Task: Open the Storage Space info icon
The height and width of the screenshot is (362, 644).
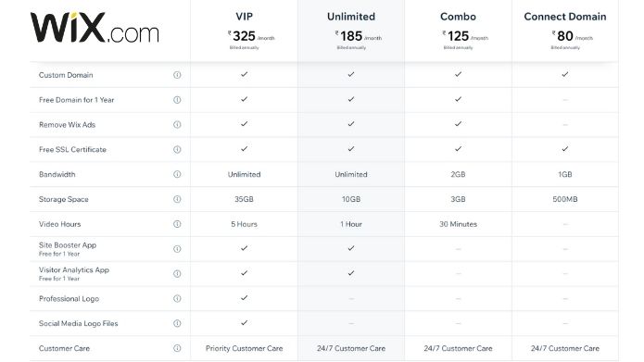Action: click(177, 199)
